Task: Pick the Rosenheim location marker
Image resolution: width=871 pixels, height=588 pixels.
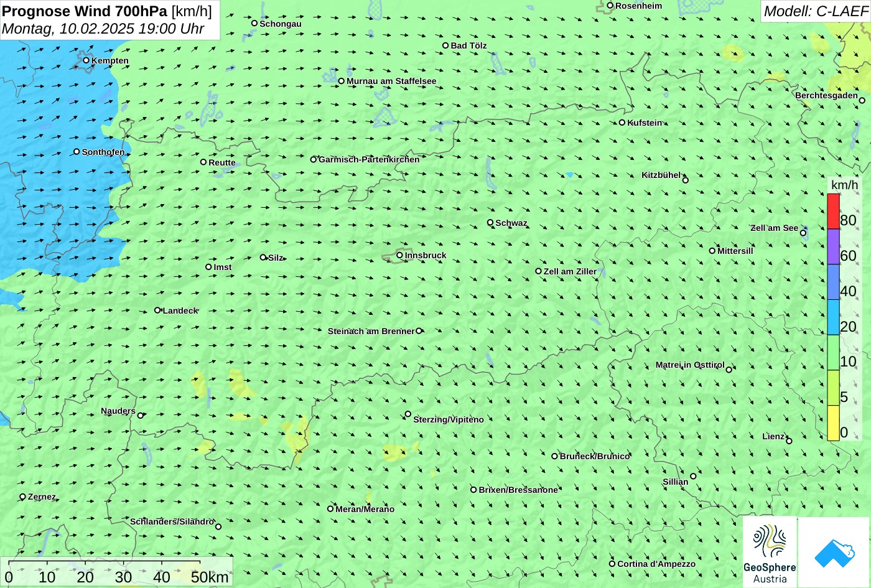Action: (x=610, y=6)
